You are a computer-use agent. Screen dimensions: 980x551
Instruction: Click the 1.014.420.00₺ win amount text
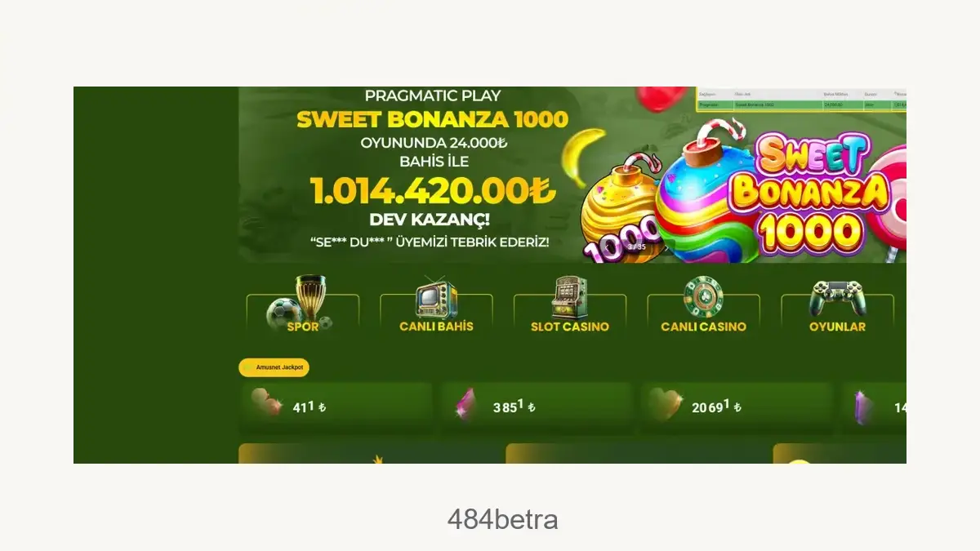tap(433, 192)
